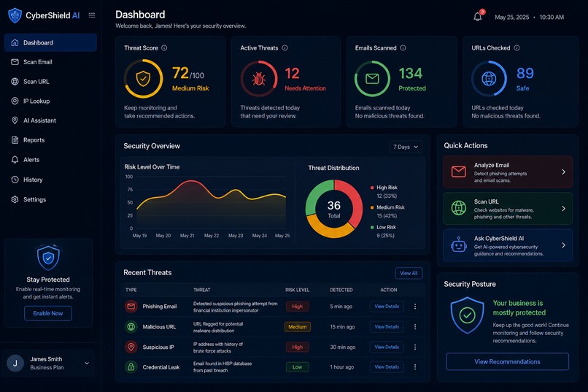Click the Low badge in Credential Leak row
This screenshot has height=392, width=588.
pyautogui.click(x=298, y=367)
